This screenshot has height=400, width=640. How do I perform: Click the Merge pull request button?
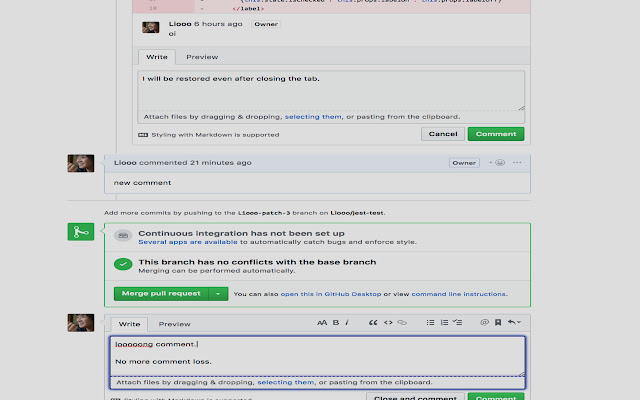(161, 294)
